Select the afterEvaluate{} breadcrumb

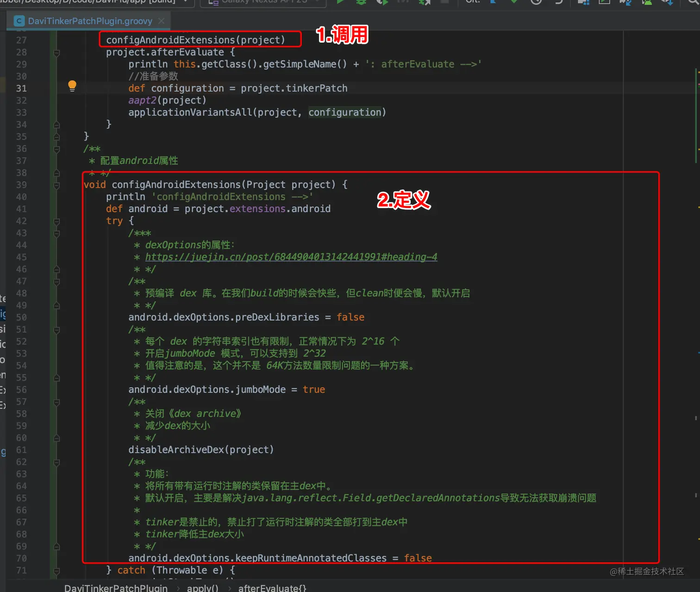(272, 587)
